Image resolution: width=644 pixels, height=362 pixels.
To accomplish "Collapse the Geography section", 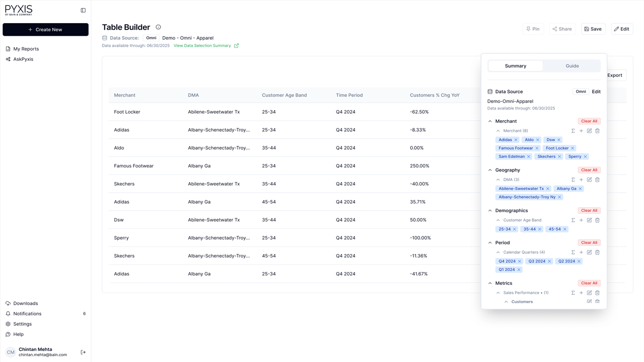I will click(x=490, y=170).
